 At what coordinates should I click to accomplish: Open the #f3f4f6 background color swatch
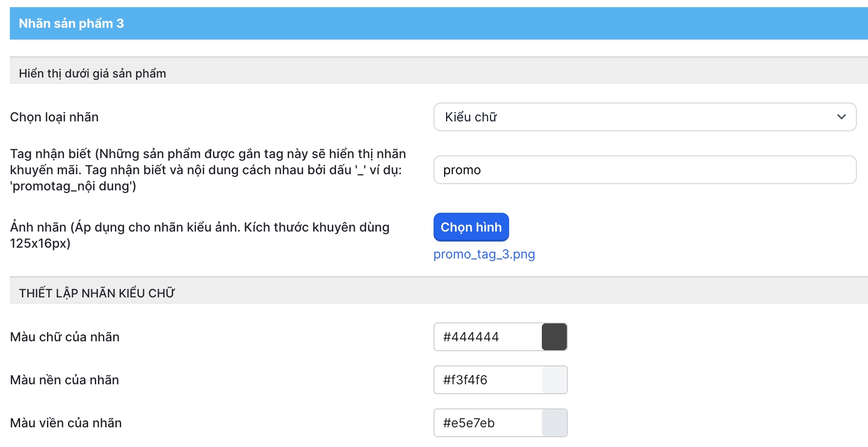(x=554, y=380)
